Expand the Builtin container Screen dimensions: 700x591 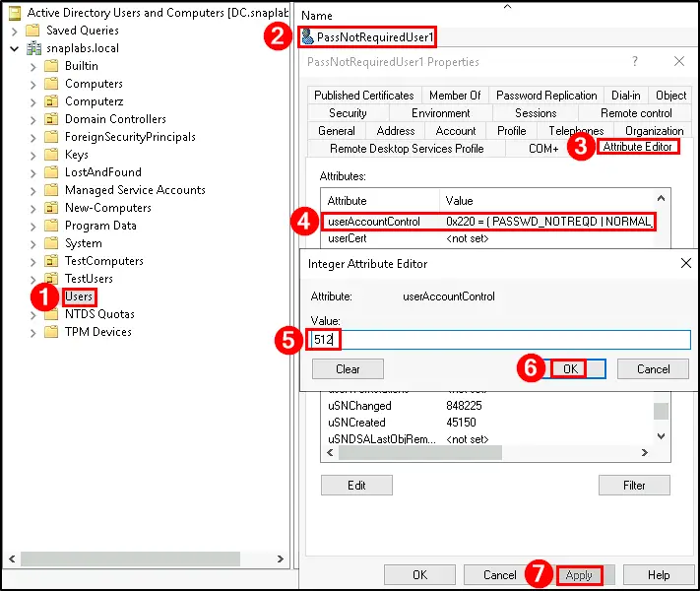[x=32, y=67]
